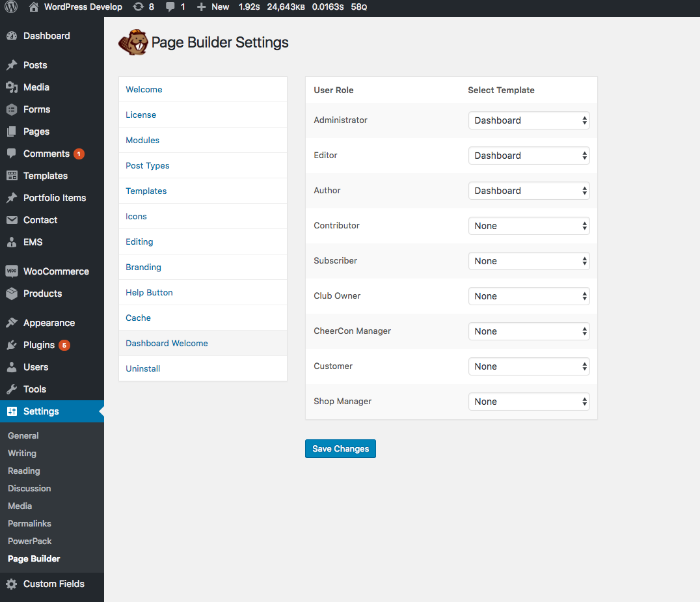Viewport: 700px width, 602px height.
Task: Click the comments bubble icon in admin bar
Action: pos(170,7)
